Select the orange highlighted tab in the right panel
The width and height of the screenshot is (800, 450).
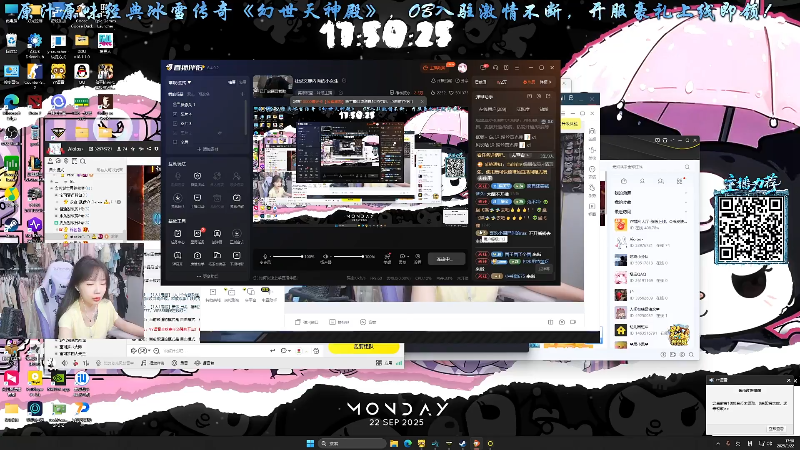tap(527, 82)
